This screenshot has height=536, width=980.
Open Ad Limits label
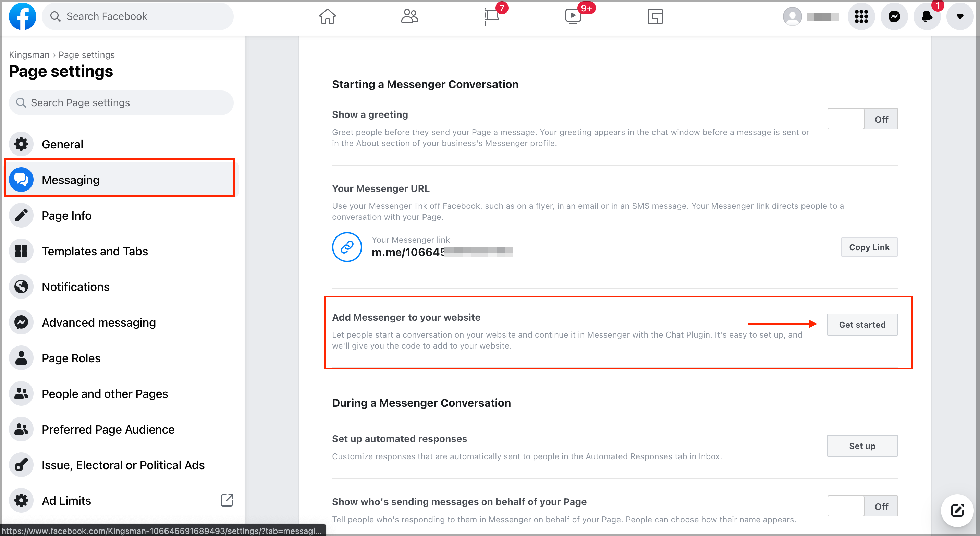pos(66,500)
